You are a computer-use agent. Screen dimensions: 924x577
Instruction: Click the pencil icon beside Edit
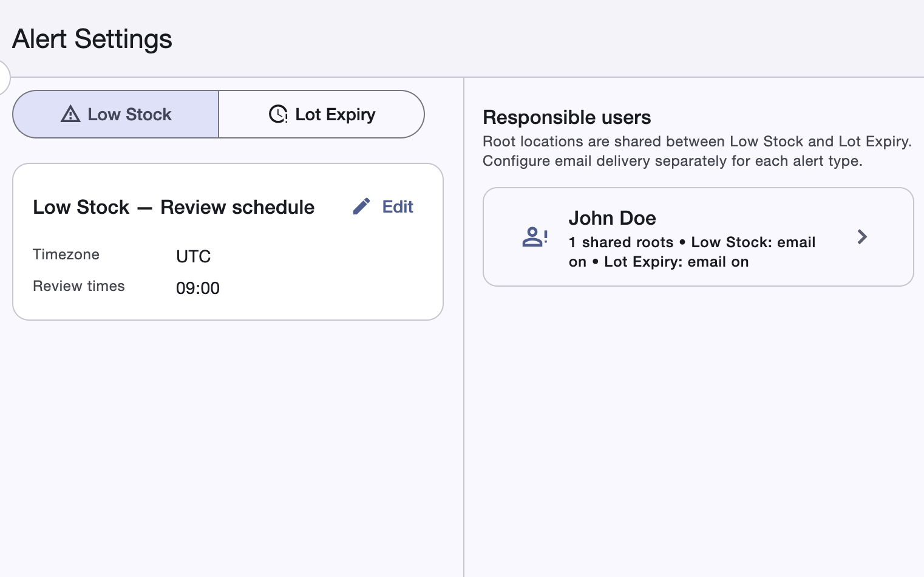pos(361,207)
